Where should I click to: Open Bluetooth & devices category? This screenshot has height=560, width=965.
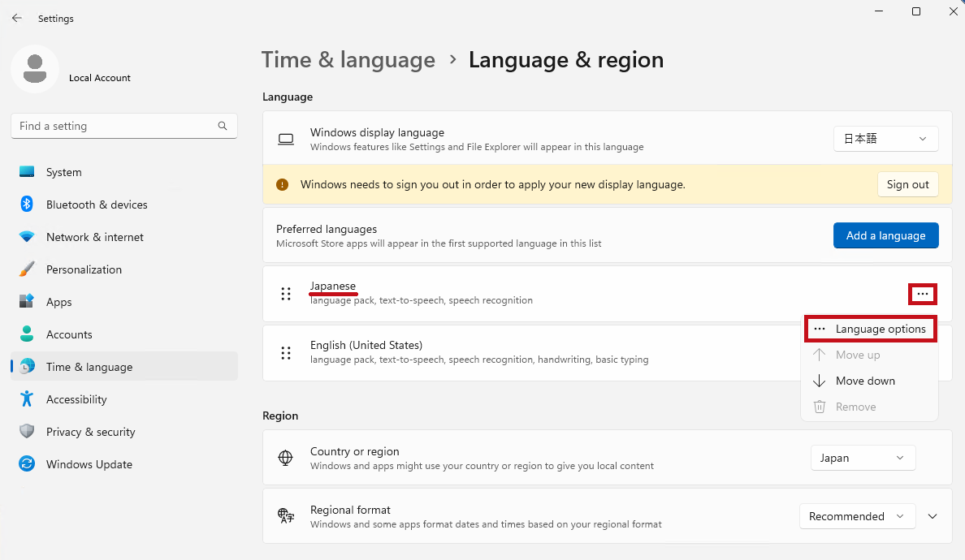(124, 205)
